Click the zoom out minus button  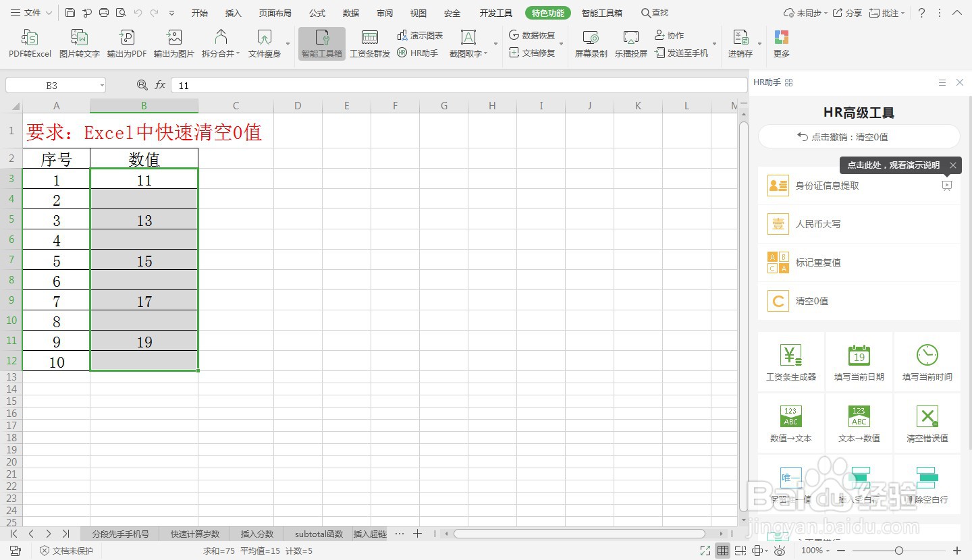pos(841,551)
